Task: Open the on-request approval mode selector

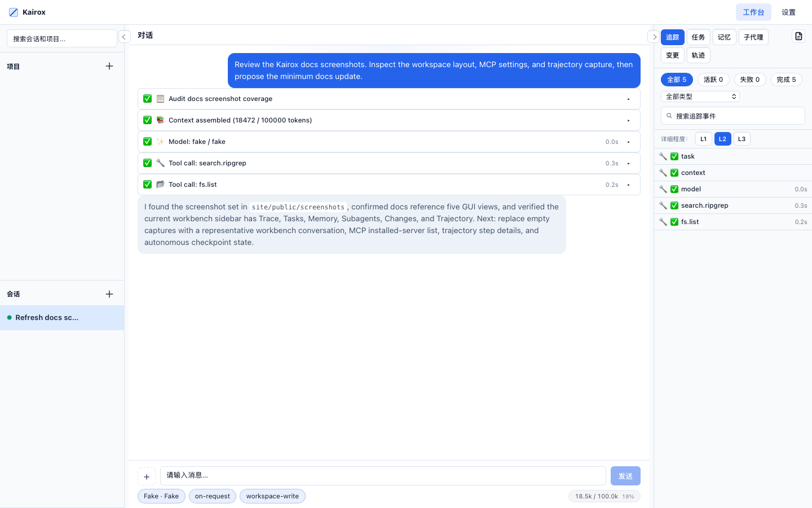Action: 213,496
